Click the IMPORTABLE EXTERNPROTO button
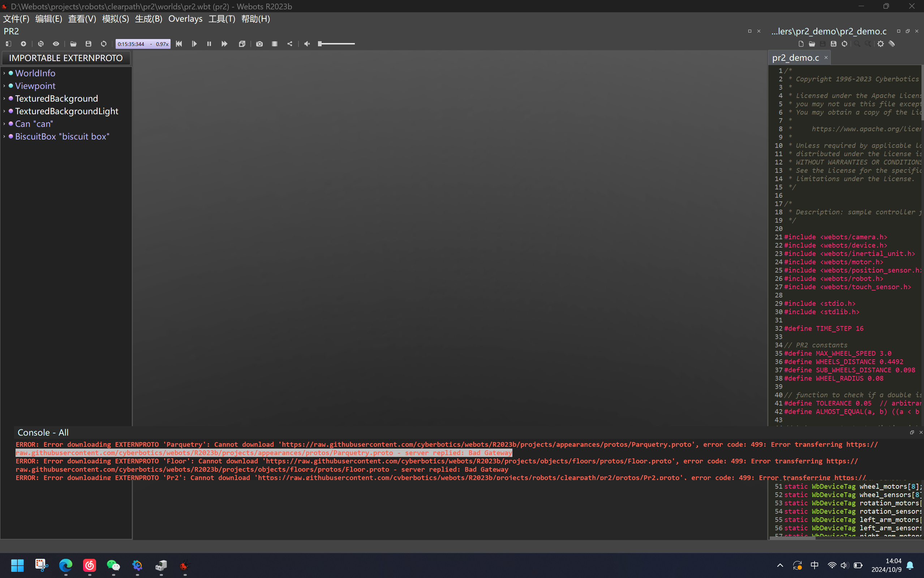 pos(66,58)
